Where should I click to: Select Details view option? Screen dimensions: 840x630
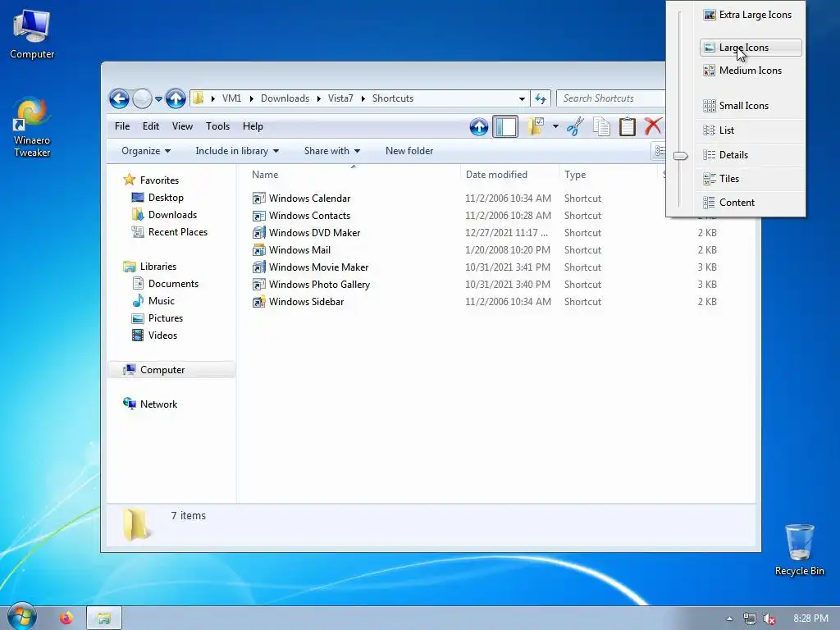tap(751, 155)
